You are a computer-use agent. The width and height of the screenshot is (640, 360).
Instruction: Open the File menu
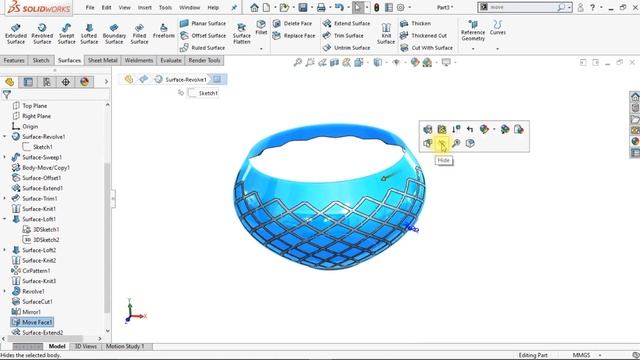(x=90, y=7)
